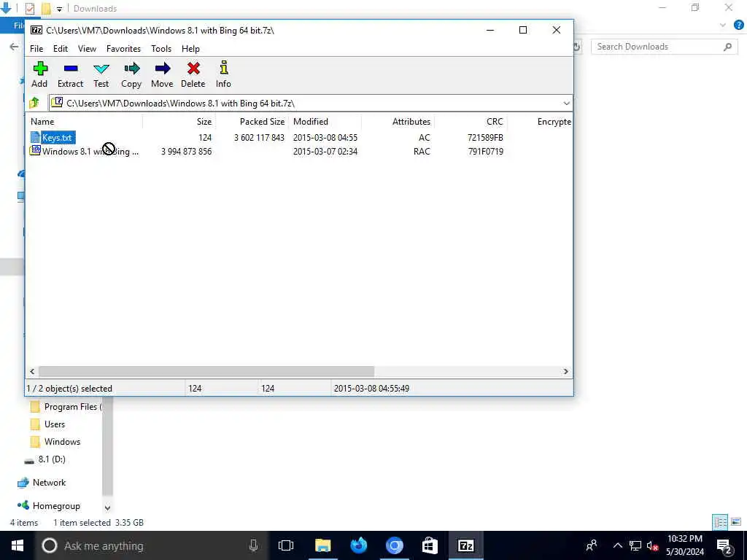This screenshot has width=747, height=560.
Task: Select the 8.1 (D:) drive in Explorer
Action: (x=52, y=459)
